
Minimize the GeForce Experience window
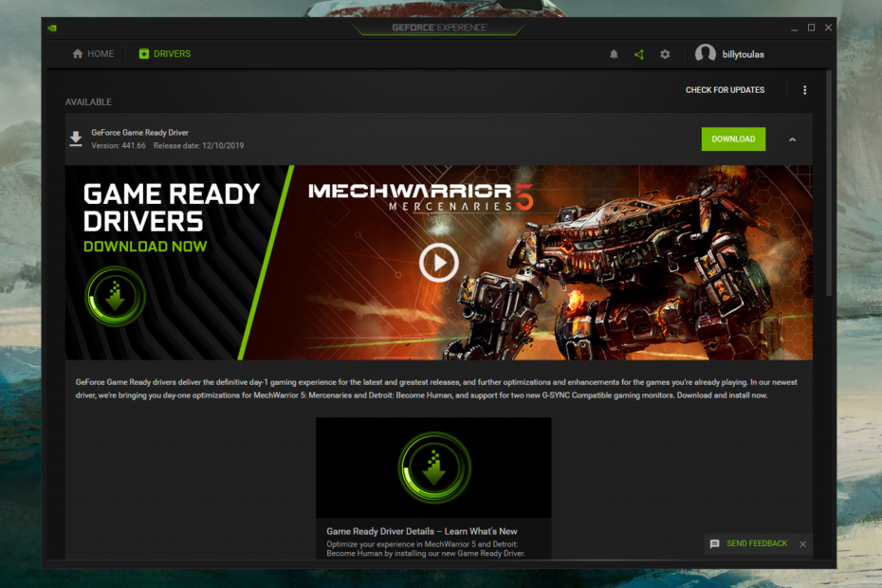(794, 28)
